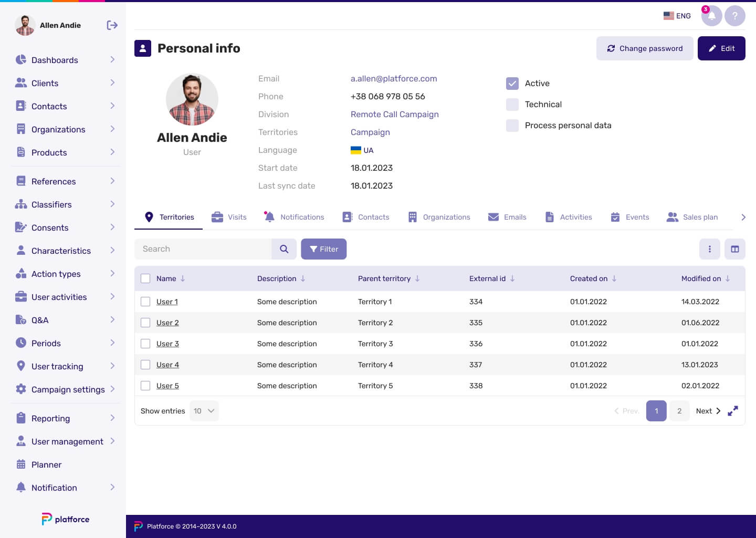
Task: Open the help question mark icon
Action: [735, 16]
